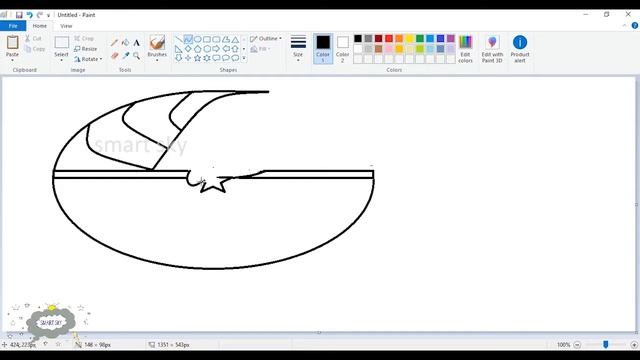The height and width of the screenshot is (360, 640).
Task: Select the Fill with color bucket tool
Action: pos(126,42)
